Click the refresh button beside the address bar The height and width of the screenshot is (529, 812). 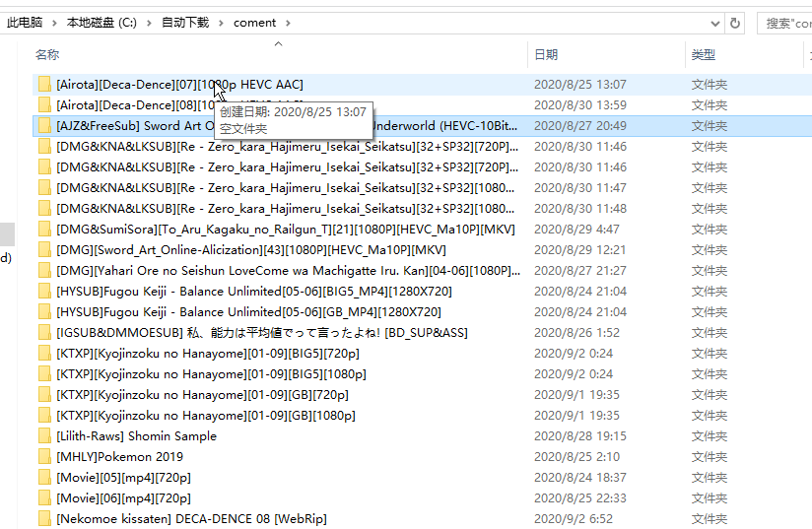pyautogui.click(x=735, y=23)
